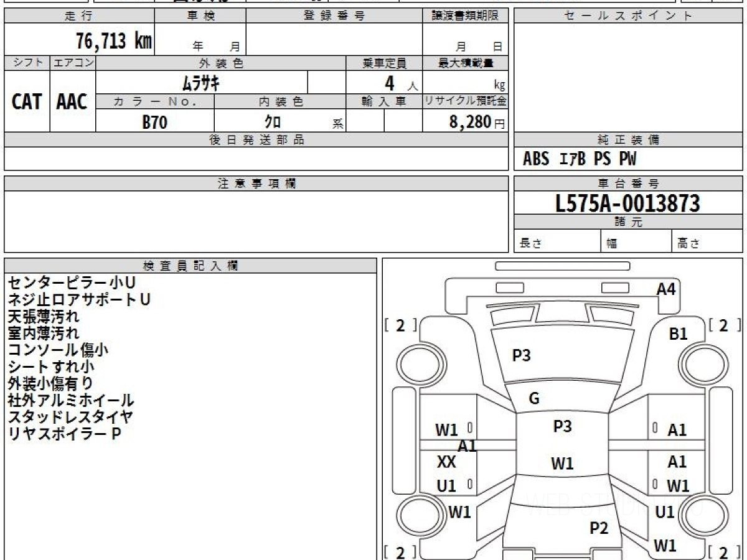
Task: Click the 幅 label
Action: click(612, 243)
